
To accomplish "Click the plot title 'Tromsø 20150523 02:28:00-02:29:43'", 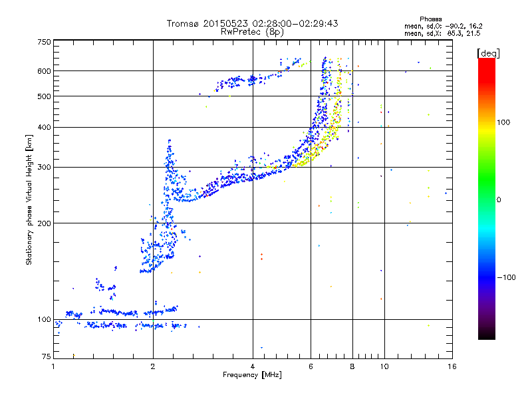I will click(252, 23).
